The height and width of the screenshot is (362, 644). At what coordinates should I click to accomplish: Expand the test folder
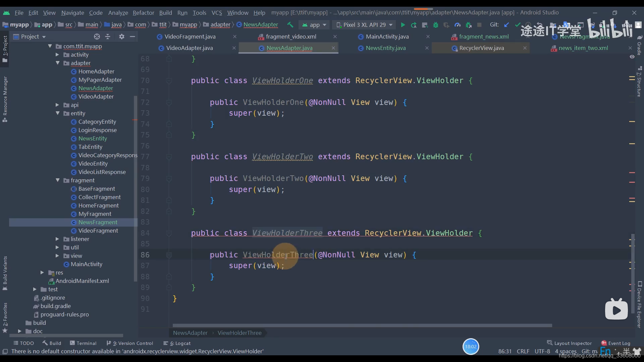[35, 289]
